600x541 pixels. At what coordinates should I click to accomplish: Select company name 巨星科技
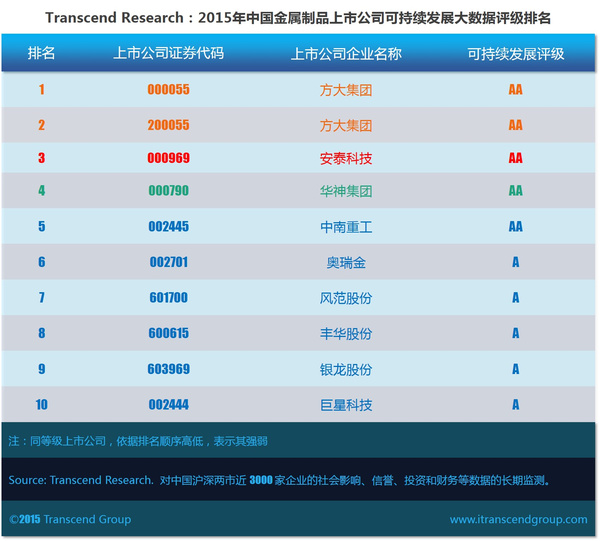click(x=345, y=405)
